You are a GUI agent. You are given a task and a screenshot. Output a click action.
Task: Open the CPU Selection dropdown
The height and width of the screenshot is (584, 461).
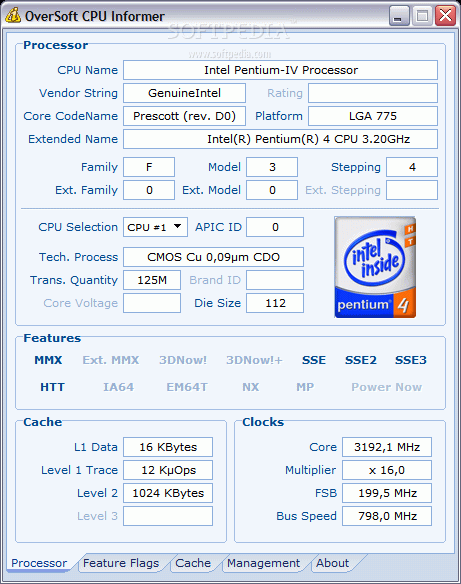(155, 227)
